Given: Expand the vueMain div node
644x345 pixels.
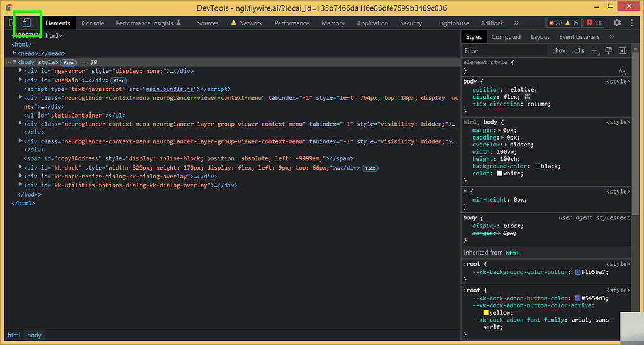Looking at the screenshot, I should [21, 80].
